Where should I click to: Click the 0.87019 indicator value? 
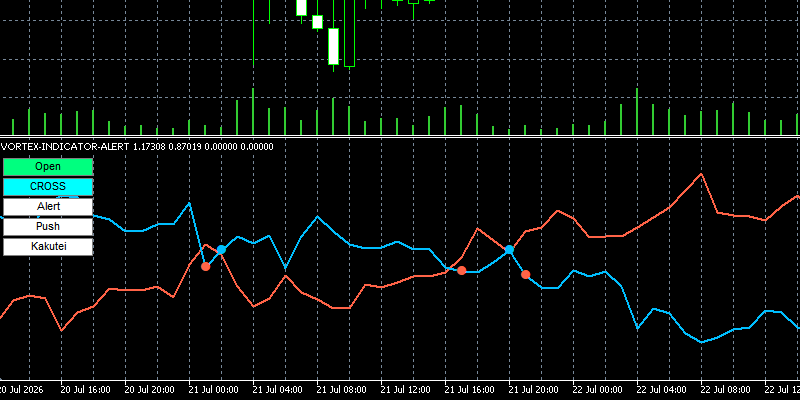(x=186, y=147)
